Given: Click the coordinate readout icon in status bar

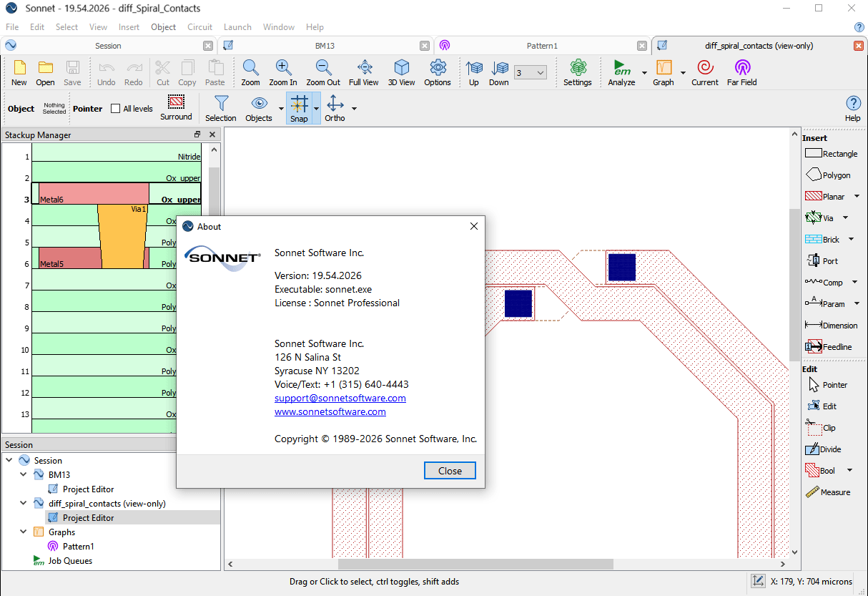Looking at the screenshot, I should coord(758,582).
